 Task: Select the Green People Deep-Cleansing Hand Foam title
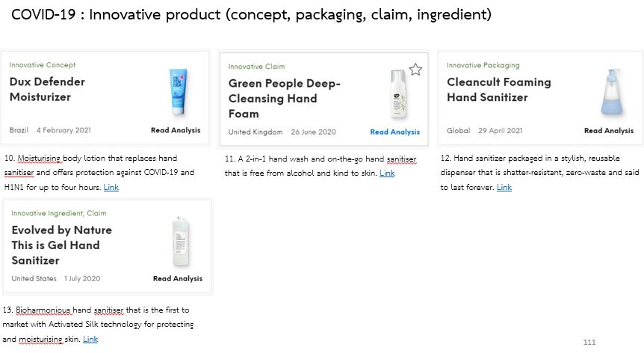point(284,99)
